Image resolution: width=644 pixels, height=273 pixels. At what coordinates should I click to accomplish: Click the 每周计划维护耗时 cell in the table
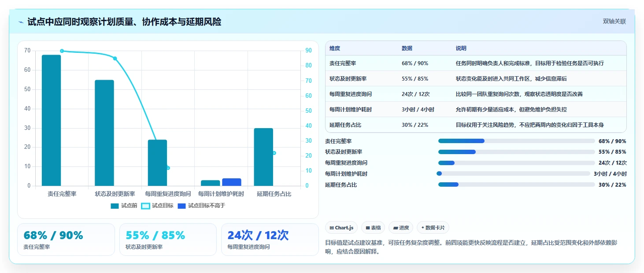[351, 109]
